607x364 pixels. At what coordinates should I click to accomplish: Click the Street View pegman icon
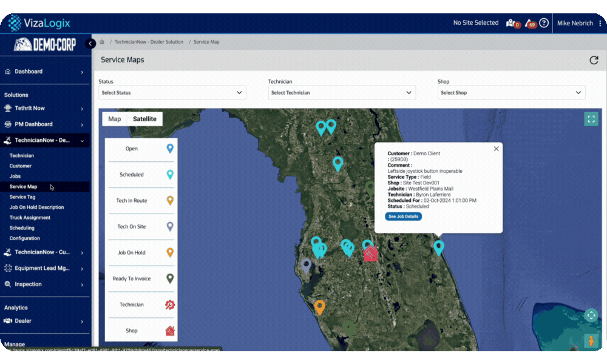tap(591, 341)
